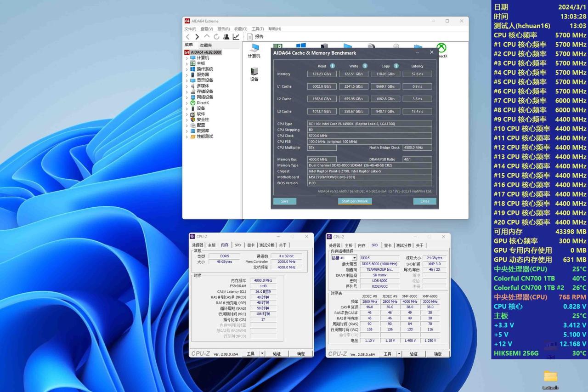588x392 pixels.
Task: Click the user silhouette icon in AIDA64 toolbar
Action: pyautogui.click(x=226, y=37)
